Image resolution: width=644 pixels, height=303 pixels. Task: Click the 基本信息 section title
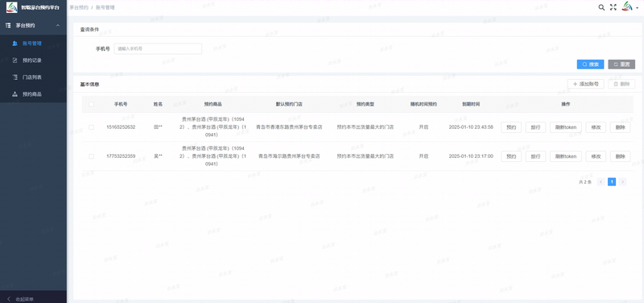[89, 85]
